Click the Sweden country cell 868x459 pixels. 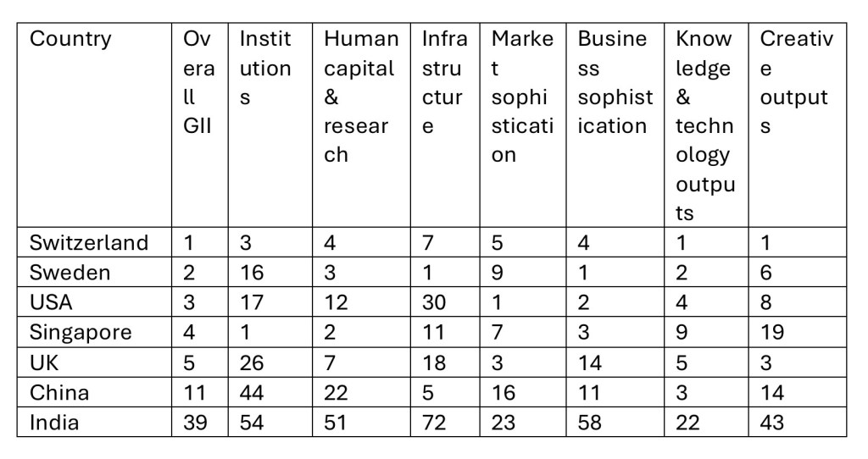(x=70, y=273)
